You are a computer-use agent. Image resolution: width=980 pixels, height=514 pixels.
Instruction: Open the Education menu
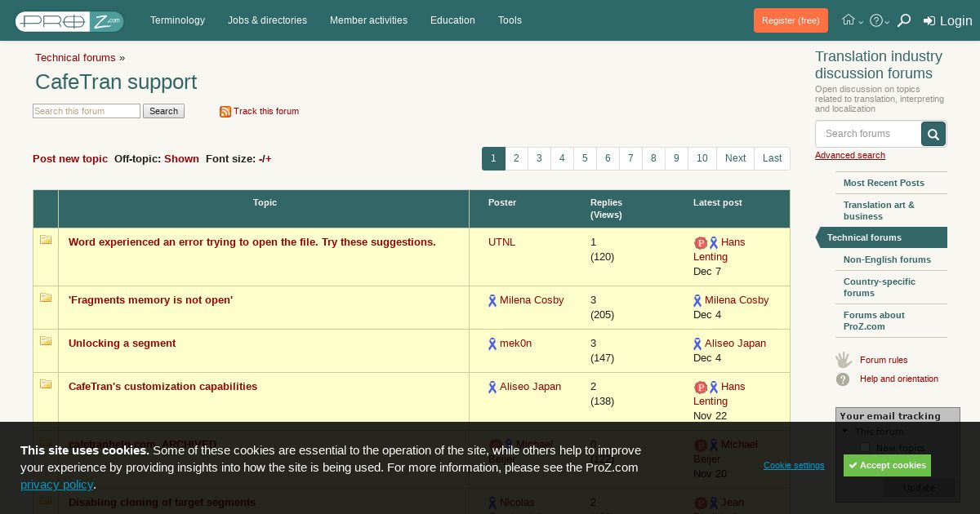[452, 20]
